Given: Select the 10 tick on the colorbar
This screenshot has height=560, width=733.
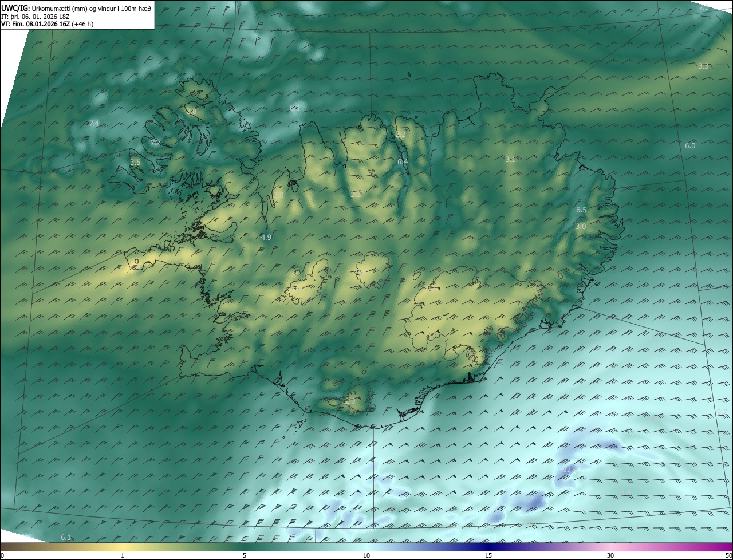Looking at the screenshot, I should (366, 555).
